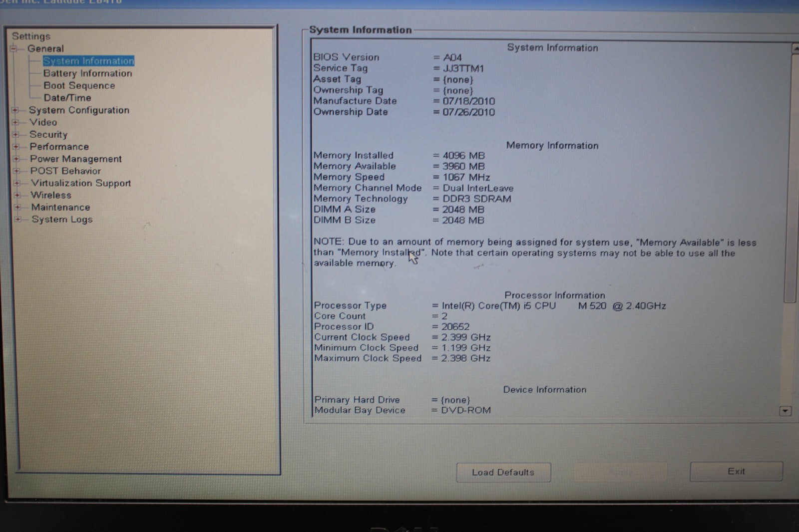Click the DIMM B Size row label
Screen dimensions: 799x532
point(345,220)
